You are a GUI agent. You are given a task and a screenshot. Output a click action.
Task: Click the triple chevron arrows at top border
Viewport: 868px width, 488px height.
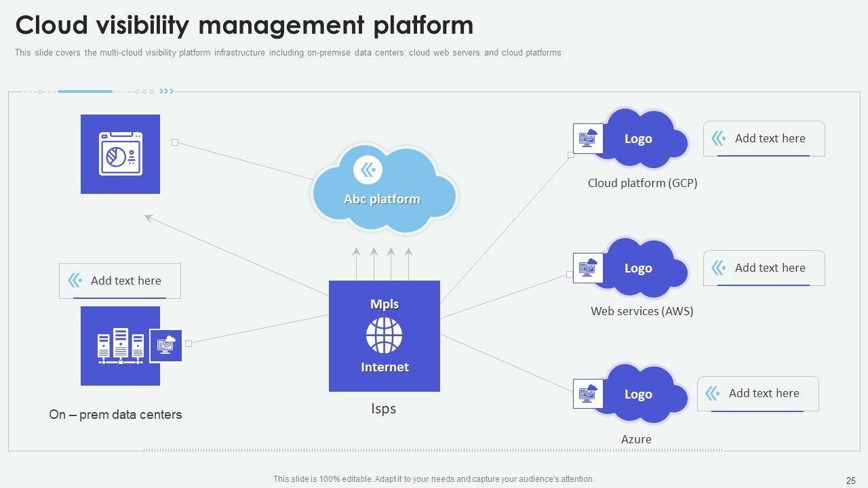(166, 91)
